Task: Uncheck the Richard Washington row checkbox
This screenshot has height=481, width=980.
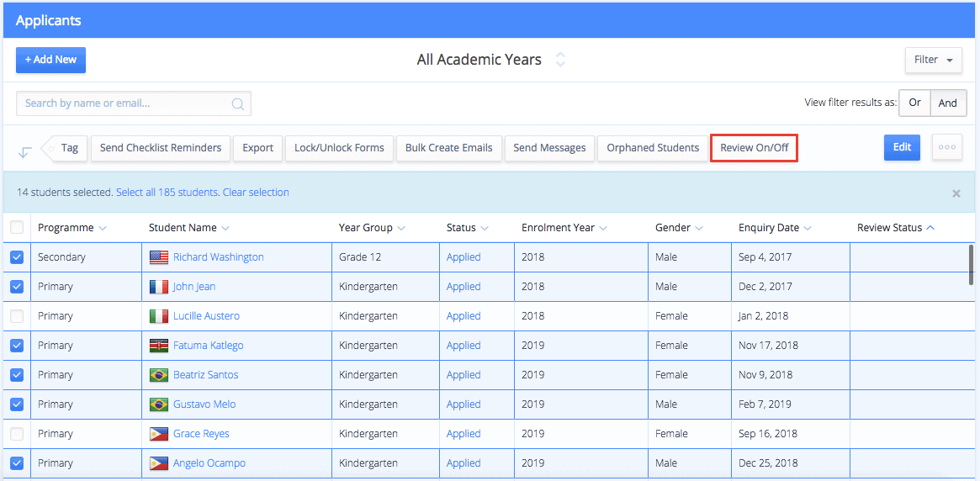Action: pos(17,257)
